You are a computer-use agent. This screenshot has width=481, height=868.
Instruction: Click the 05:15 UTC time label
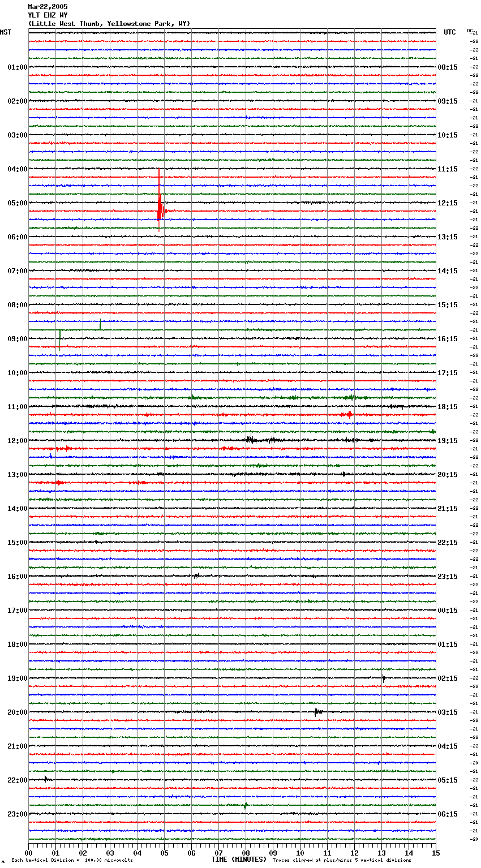(448, 780)
